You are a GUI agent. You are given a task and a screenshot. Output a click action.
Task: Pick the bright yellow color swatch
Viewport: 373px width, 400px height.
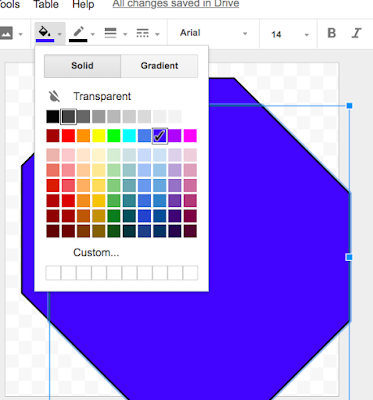(99, 136)
